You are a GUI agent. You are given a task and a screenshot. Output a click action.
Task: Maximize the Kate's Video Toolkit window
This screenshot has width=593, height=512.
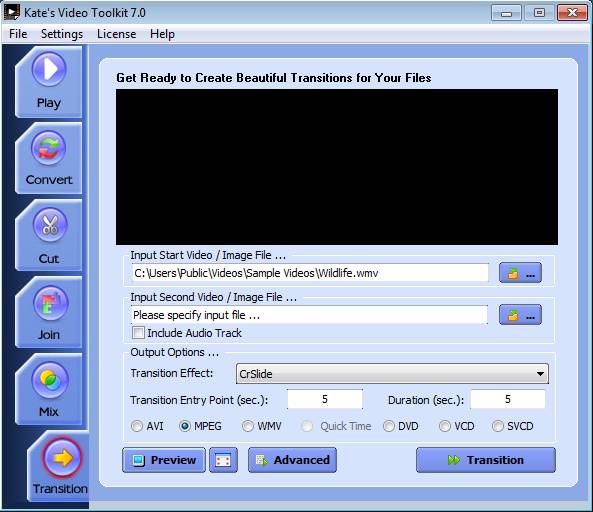pos(539,13)
